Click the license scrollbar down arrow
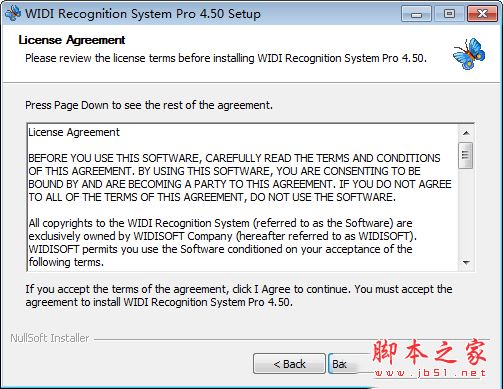503x389 pixels. tap(466, 263)
